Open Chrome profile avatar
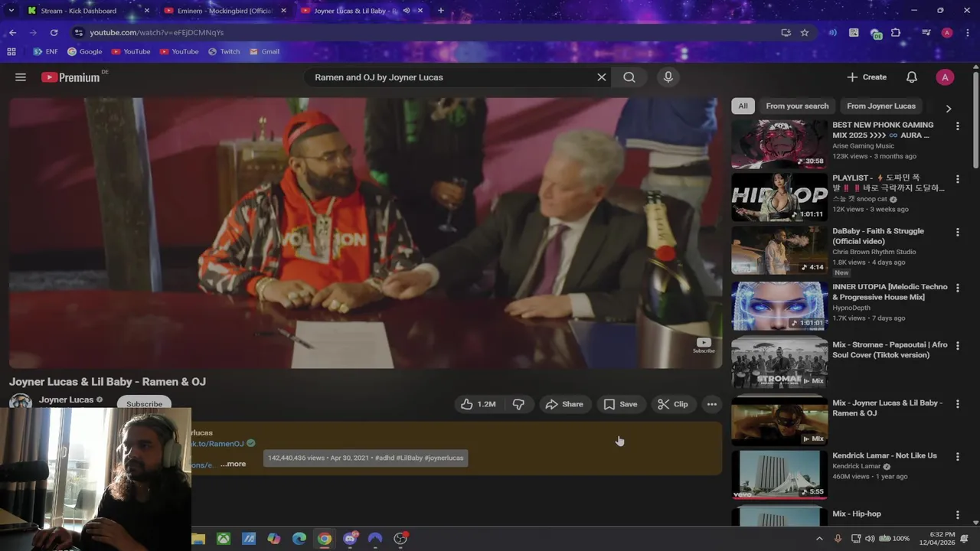The width and height of the screenshot is (980, 551). (947, 33)
